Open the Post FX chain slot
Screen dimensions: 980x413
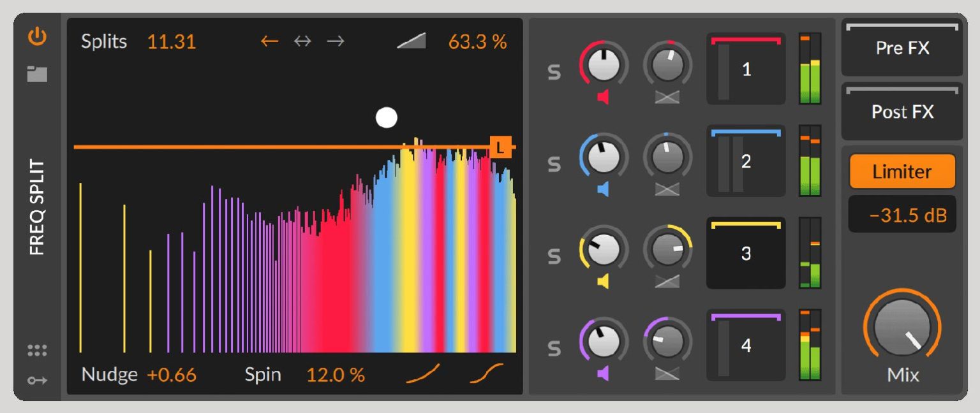tap(902, 112)
